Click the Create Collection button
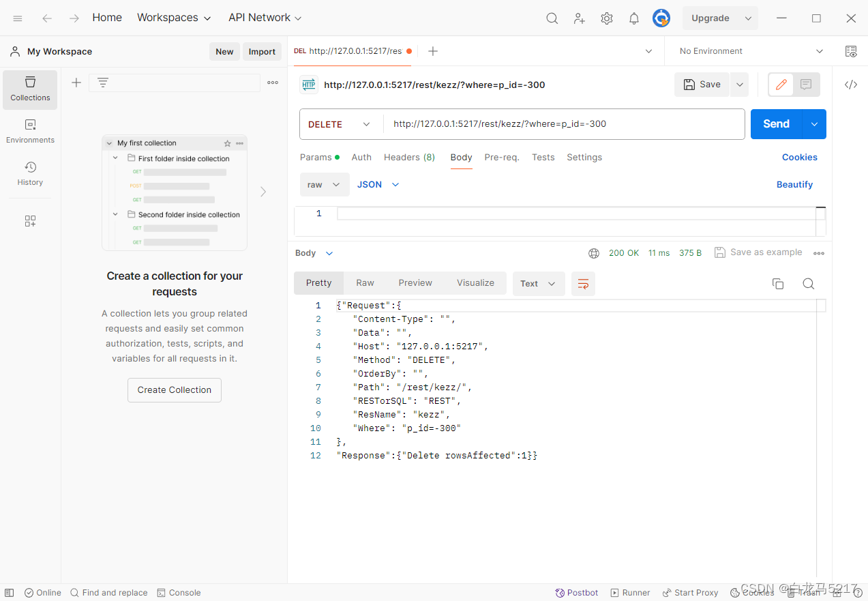The image size is (868, 601). coord(175,390)
